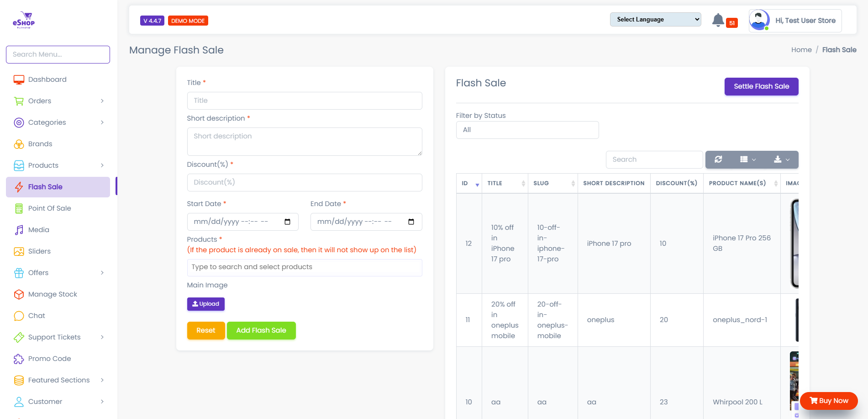This screenshot has height=419, width=868.
Task: Click the Dashboard monitor icon
Action: (19, 80)
